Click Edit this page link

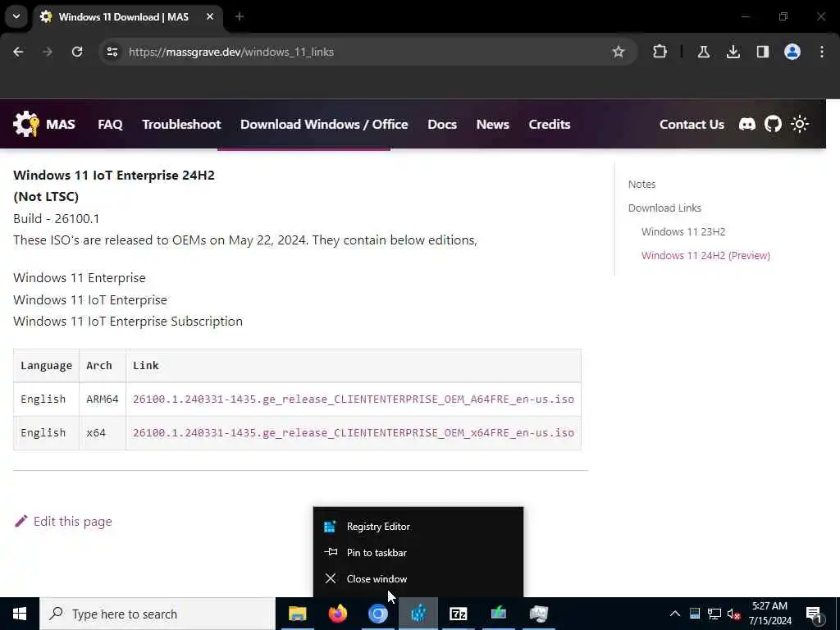coord(63,521)
